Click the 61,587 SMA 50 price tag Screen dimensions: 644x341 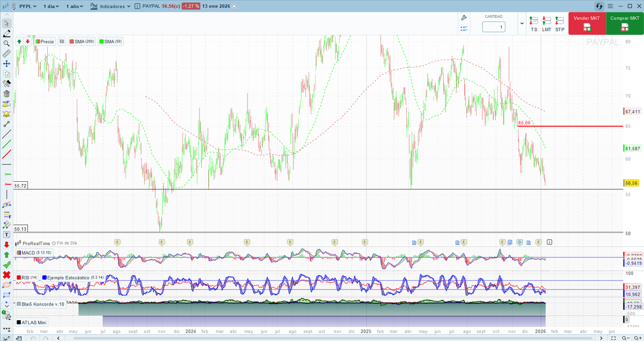tap(633, 148)
